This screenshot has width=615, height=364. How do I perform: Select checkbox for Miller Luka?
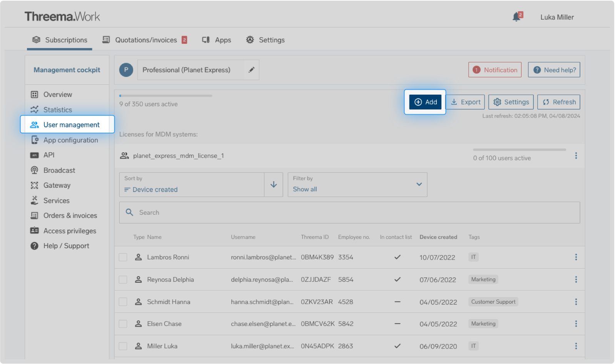123,346
